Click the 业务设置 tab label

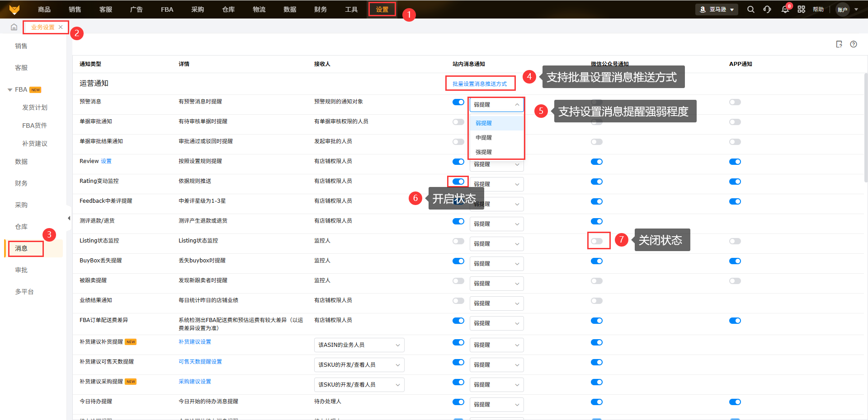click(42, 27)
